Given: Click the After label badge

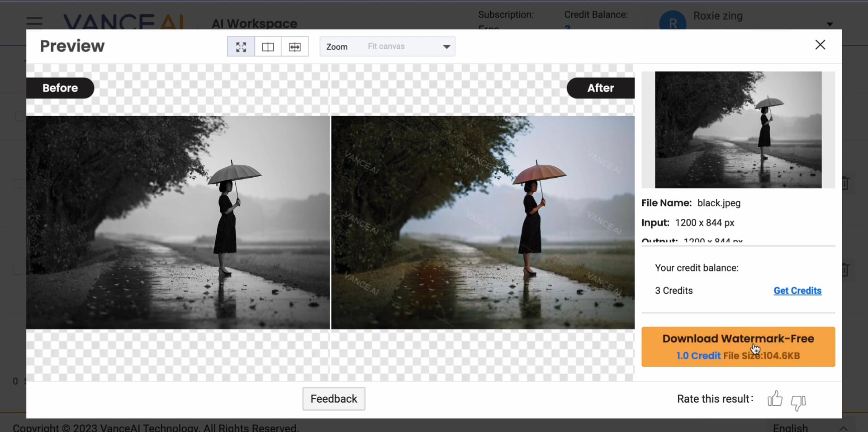Looking at the screenshot, I should (601, 88).
